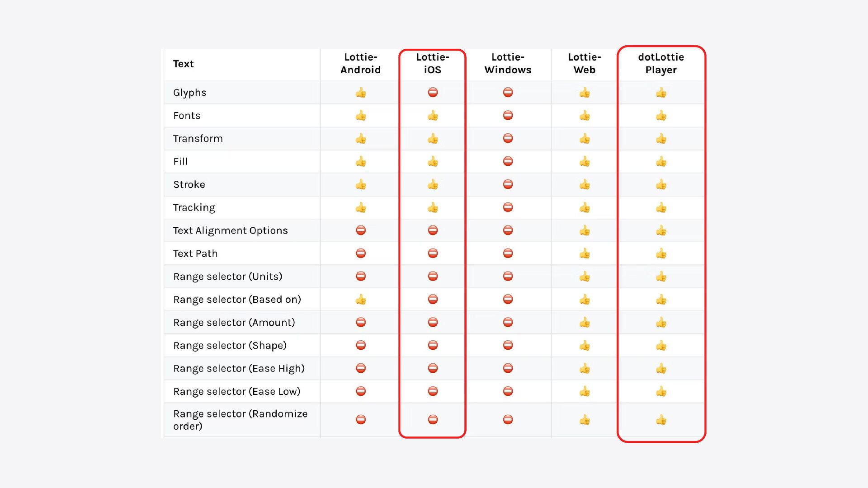Click Range selector (Shape) thumbs-up under Lottie-Web
This screenshot has width=868, height=488.
[584, 346]
